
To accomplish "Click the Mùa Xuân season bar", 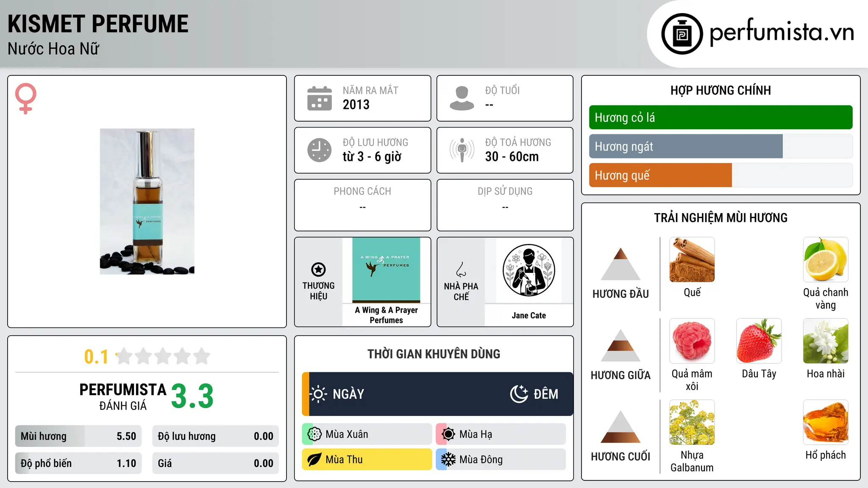I will click(x=367, y=434).
